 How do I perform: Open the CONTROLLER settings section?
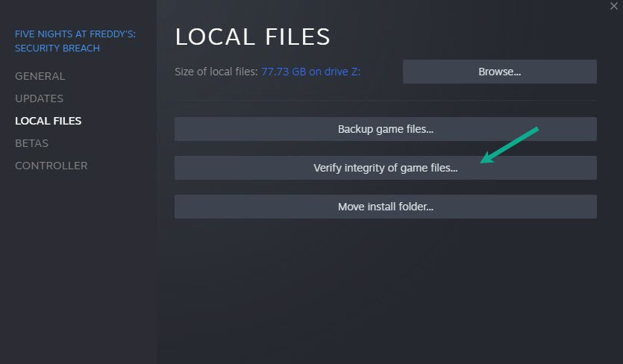[51, 166]
